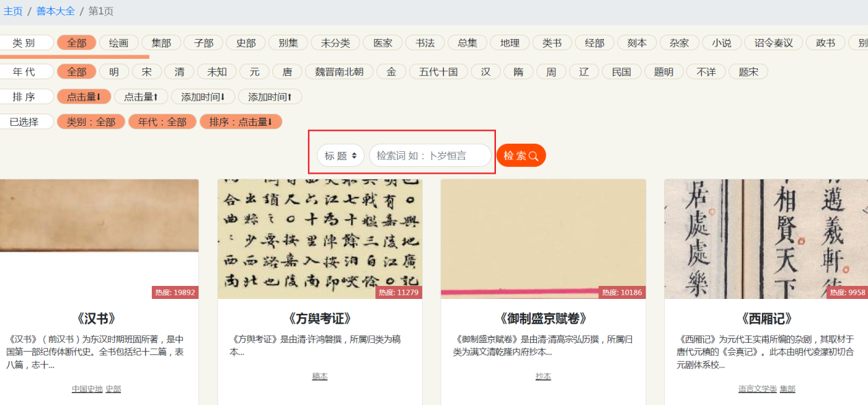Filter era by 民国
The image size is (868, 405).
tap(622, 71)
